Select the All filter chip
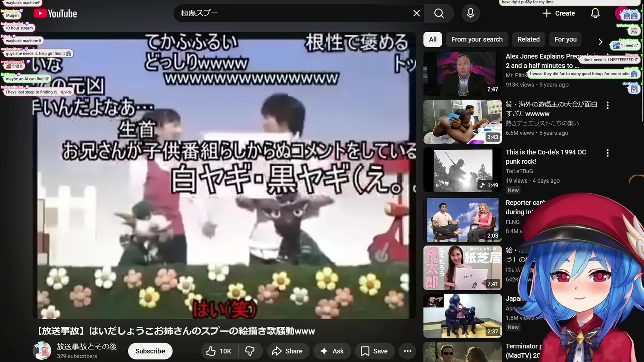Image resolution: width=644 pixels, height=362 pixels. click(x=433, y=39)
